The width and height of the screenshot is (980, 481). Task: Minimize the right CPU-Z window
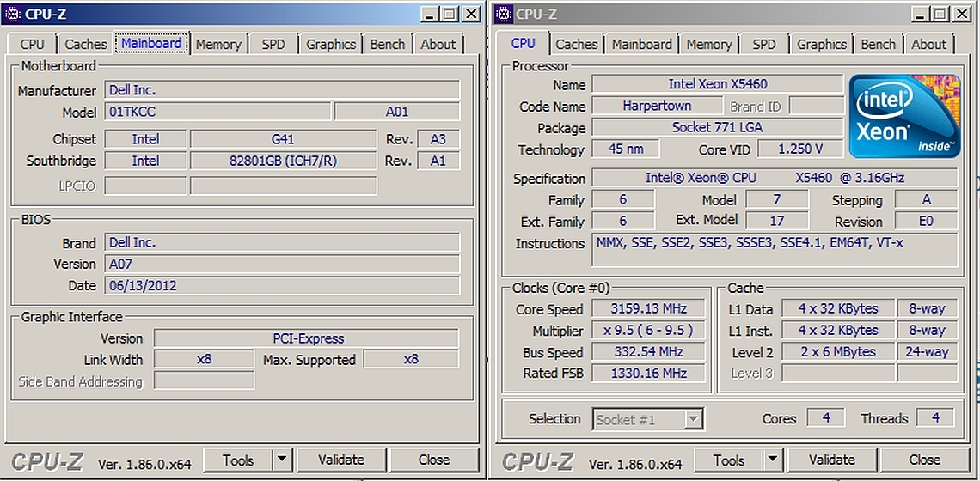(x=919, y=14)
